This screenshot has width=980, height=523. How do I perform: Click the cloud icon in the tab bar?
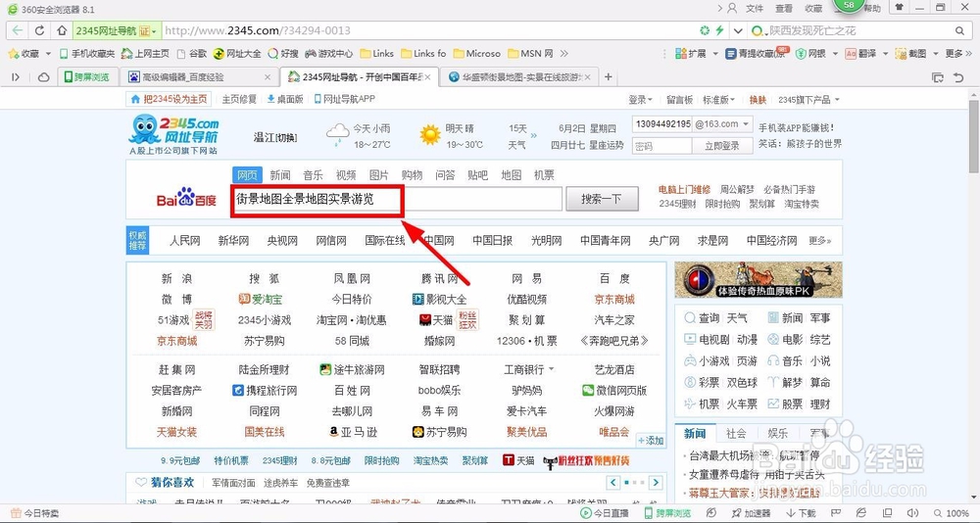44,77
